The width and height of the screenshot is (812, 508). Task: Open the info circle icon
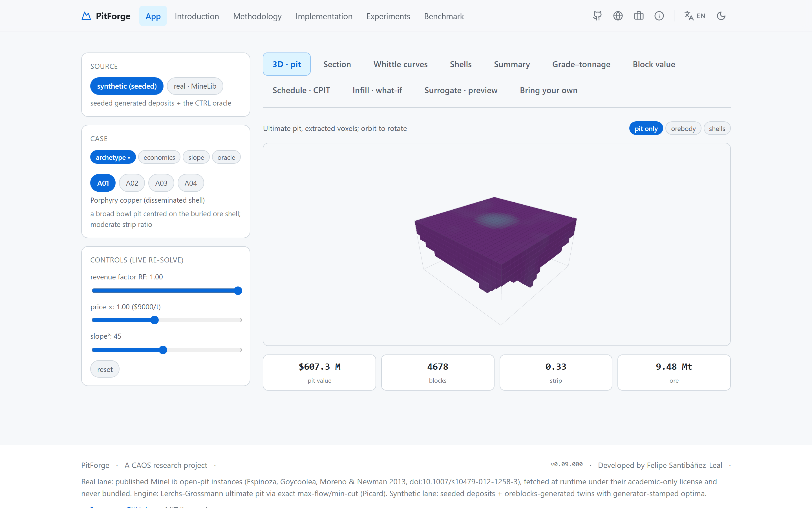pyautogui.click(x=659, y=16)
